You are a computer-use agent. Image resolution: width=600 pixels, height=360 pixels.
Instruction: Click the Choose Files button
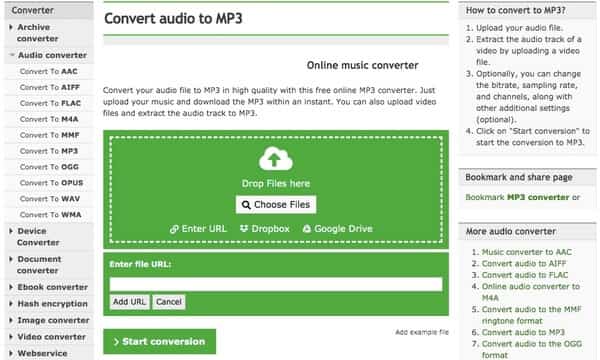pyautogui.click(x=276, y=205)
